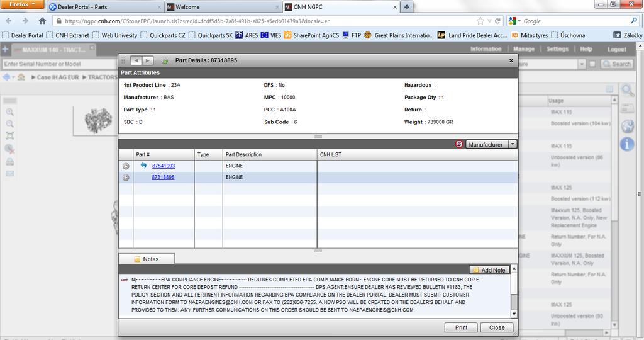Switch to the MAXXUM 140 - TRACT tab

point(53,50)
